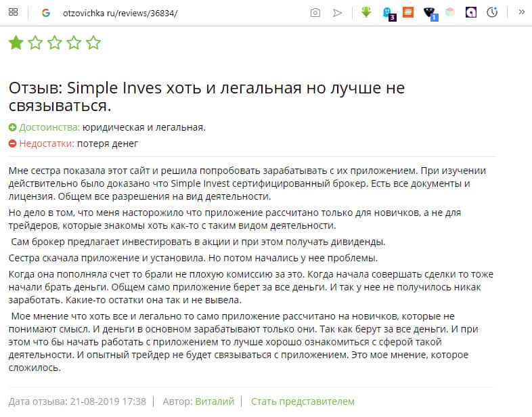Image resolution: width=532 pixels, height=417 pixels.
Task: Open the speed dial grid icon
Action: [14, 12]
